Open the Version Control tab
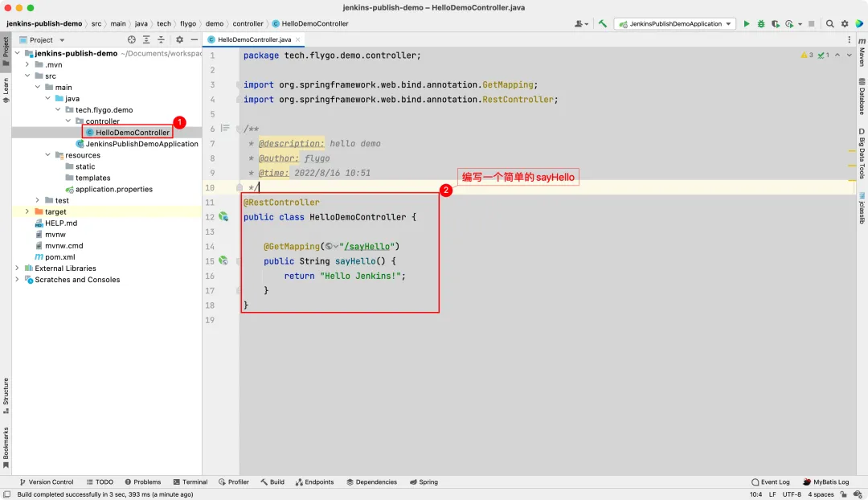Screen dimensions: 868x500 46,482
